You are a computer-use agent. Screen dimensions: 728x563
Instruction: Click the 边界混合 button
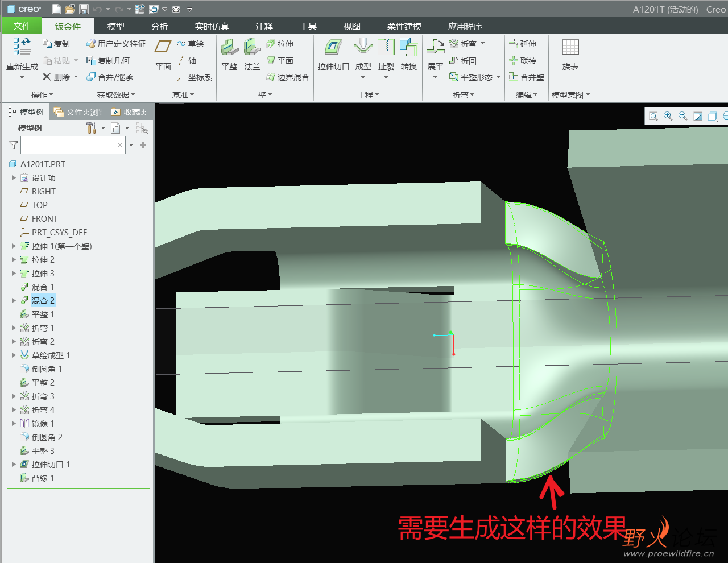[288, 77]
